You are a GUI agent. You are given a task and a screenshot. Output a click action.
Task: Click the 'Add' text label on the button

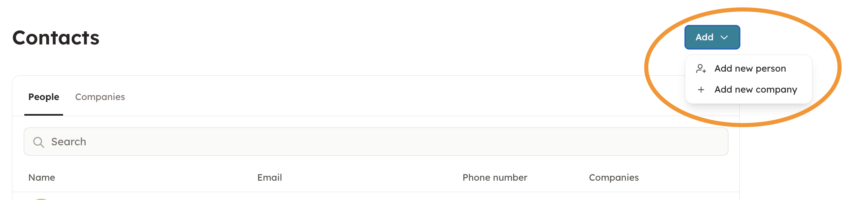tap(704, 37)
